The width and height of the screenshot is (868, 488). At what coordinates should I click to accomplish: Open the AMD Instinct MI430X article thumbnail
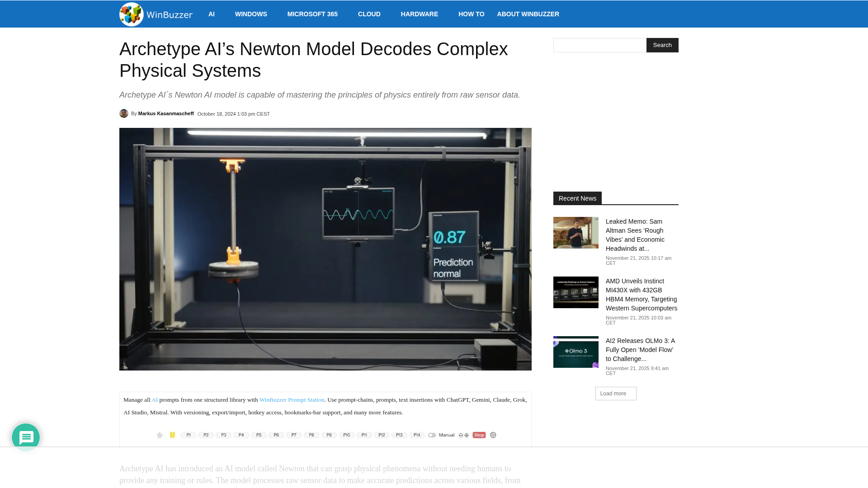tap(576, 292)
